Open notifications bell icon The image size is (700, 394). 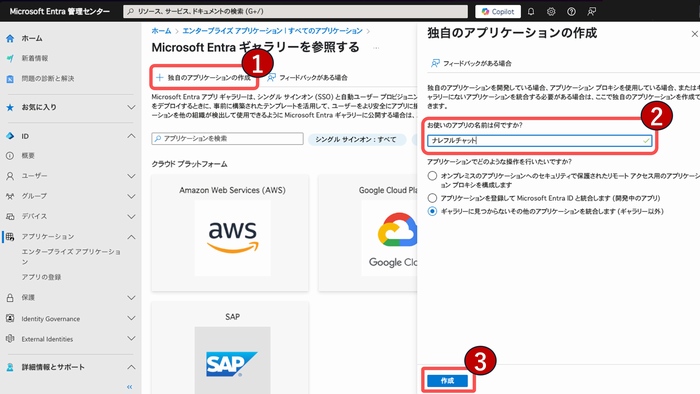(531, 12)
